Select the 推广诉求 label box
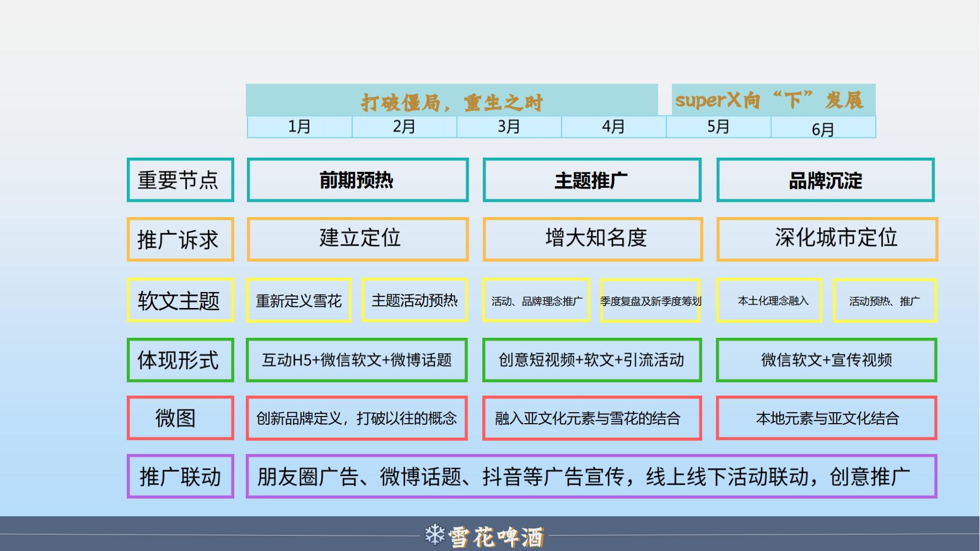 180,239
